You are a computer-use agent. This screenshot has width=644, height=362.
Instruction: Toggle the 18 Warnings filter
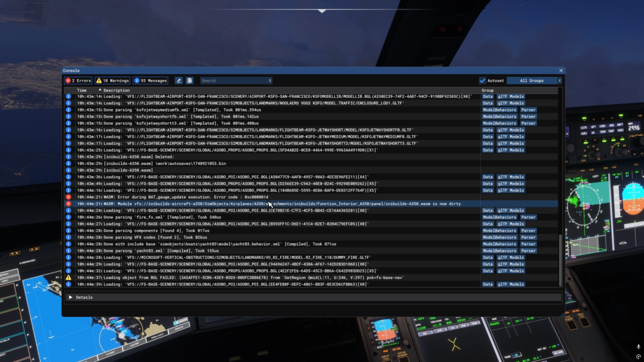tap(113, 81)
